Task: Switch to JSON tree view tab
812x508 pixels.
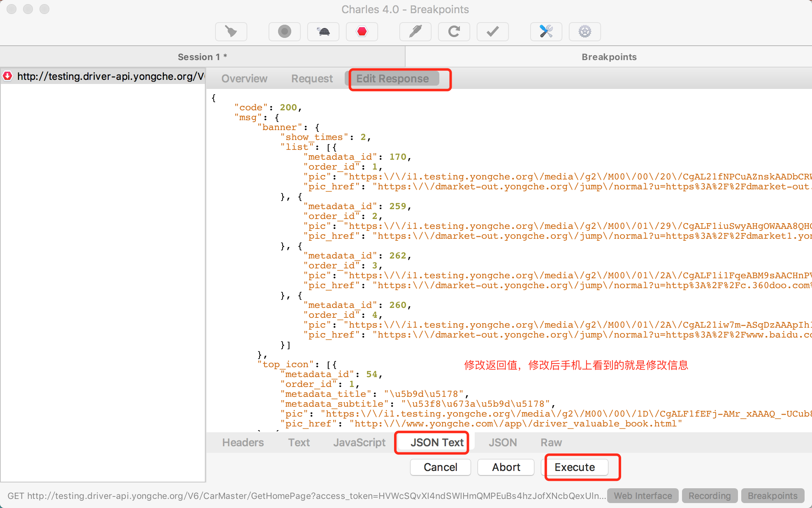Action: (503, 443)
